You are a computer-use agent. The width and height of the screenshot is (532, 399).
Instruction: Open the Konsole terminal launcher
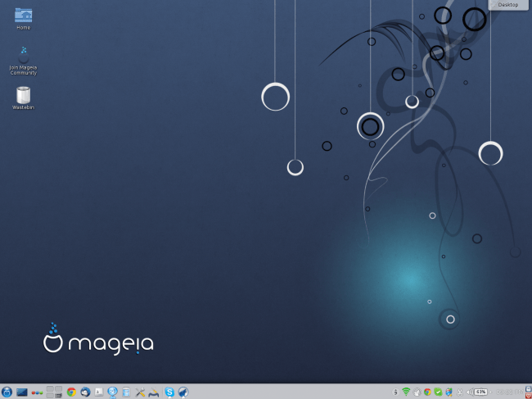pos(99,392)
